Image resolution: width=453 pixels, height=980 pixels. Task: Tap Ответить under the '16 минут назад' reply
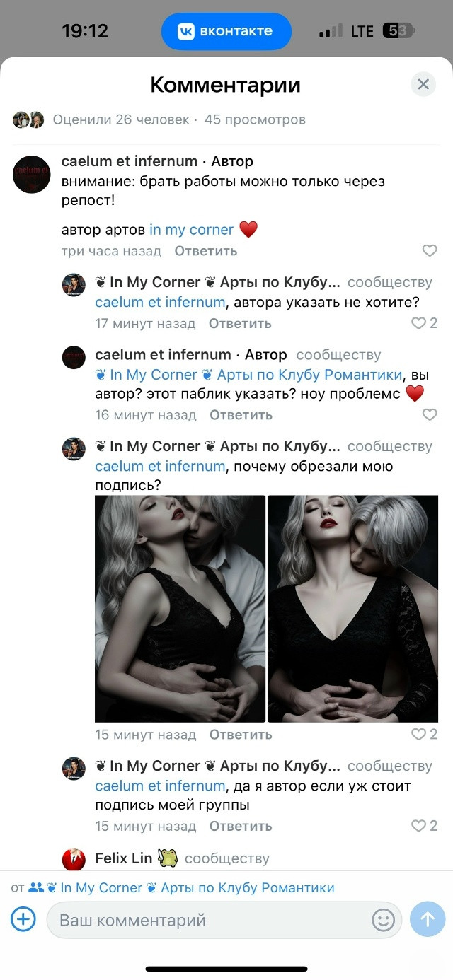241,415
